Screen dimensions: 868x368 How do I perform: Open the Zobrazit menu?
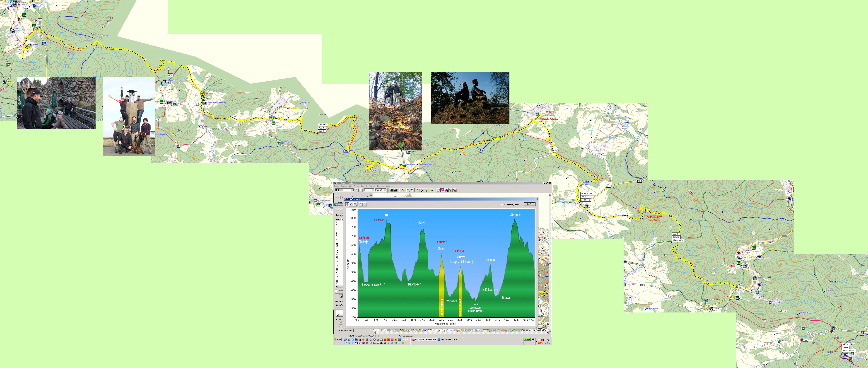(364, 186)
